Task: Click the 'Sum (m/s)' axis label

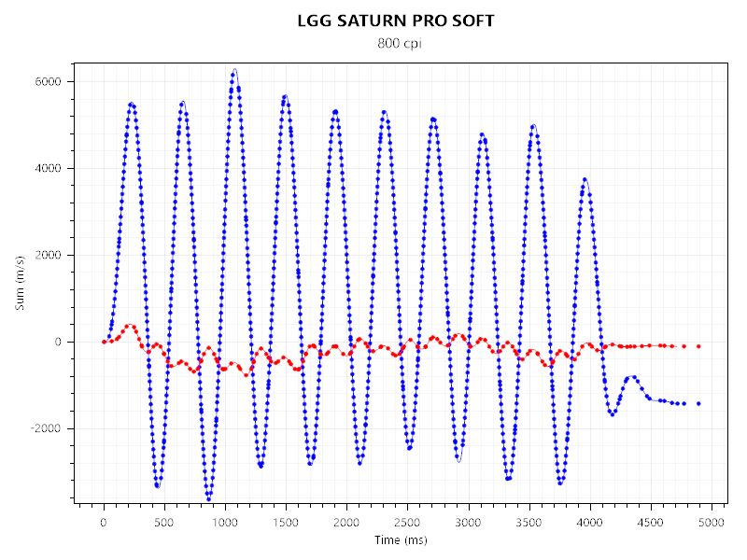Action: tap(20, 283)
